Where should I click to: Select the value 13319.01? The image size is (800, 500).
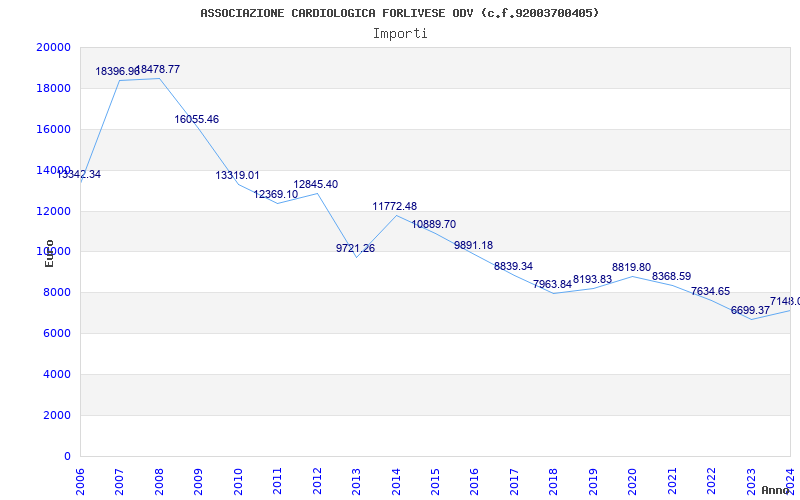237,176
